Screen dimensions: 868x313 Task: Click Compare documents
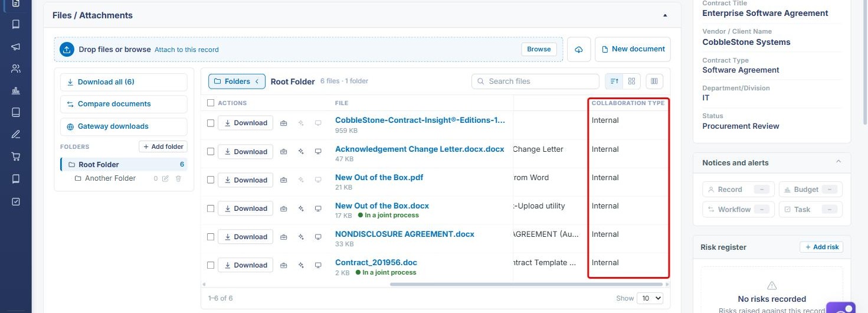(124, 104)
